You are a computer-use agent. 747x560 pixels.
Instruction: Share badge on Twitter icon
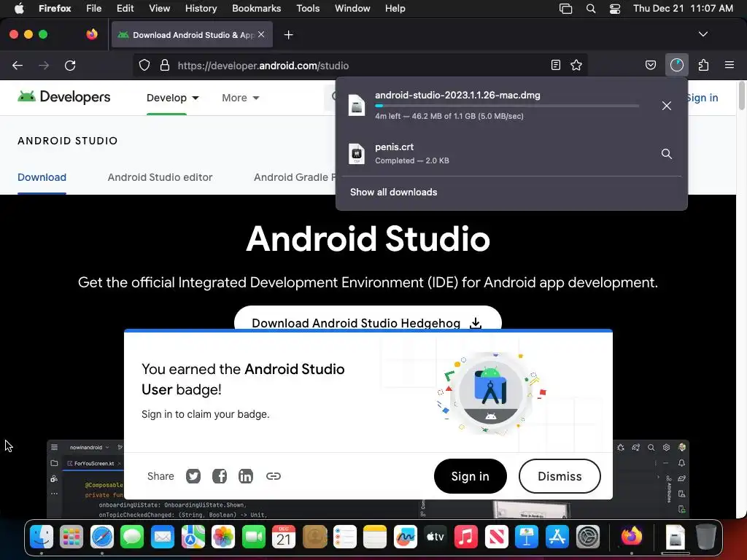click(x=193, y=476)
